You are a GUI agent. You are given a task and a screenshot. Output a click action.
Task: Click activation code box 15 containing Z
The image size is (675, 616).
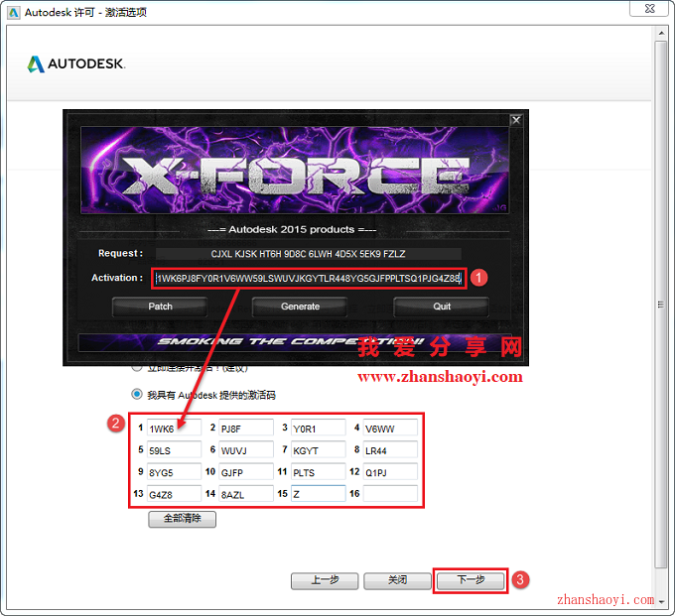[x=318, y=493]
